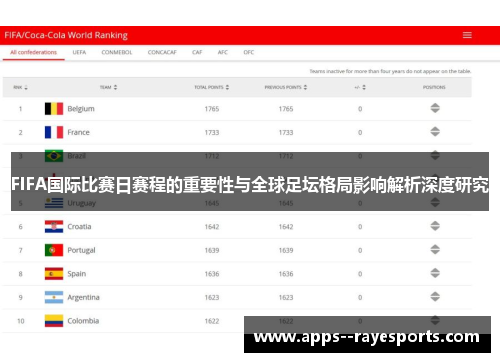Viewport: 500px width, 362px height.
Task: Click the inactive teams note text
Action: click(x=390, y=71)
